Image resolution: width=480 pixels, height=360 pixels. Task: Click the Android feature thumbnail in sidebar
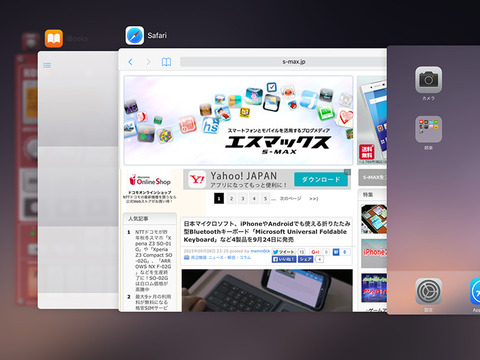(x=374, y=288)
